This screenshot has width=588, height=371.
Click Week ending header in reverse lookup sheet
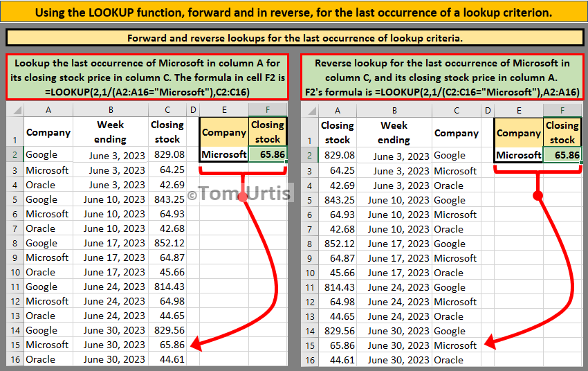pyautogui.click(x=394, y=133)
